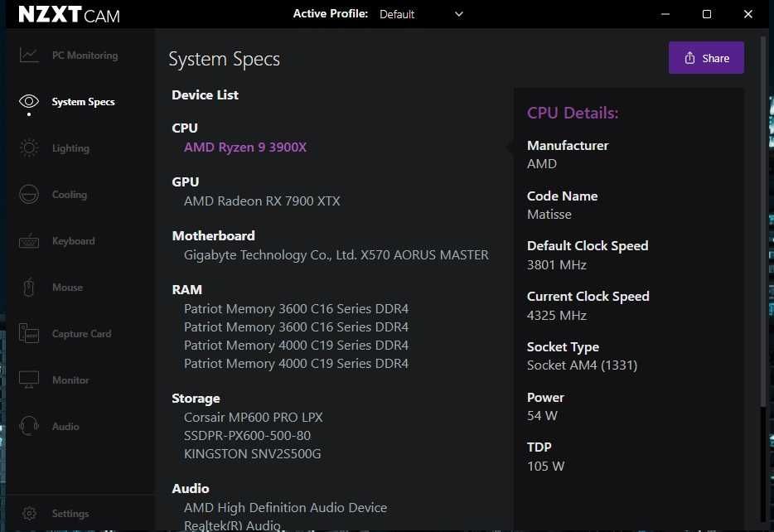Click the 54 W power value
Screen dimensions: 774x532
(x=542, y=415)
